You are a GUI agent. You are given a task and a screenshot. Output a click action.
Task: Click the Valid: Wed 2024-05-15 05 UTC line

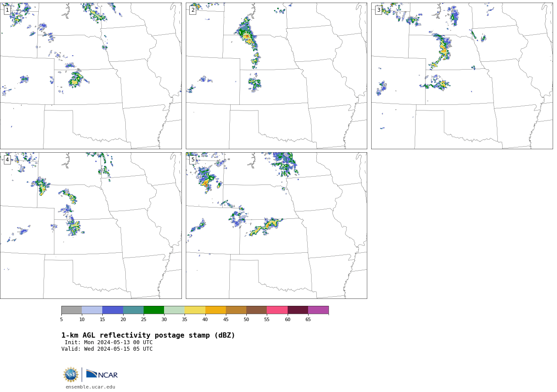pos(107,349)
